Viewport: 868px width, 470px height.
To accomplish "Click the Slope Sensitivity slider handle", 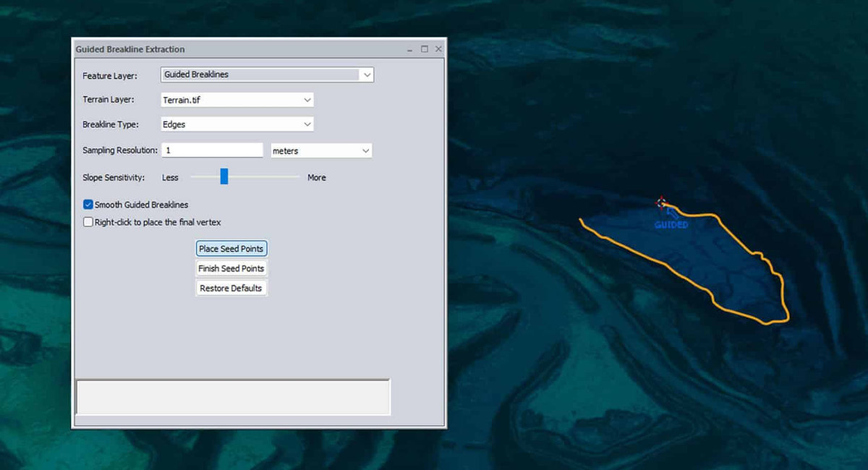I will (224, 176).
